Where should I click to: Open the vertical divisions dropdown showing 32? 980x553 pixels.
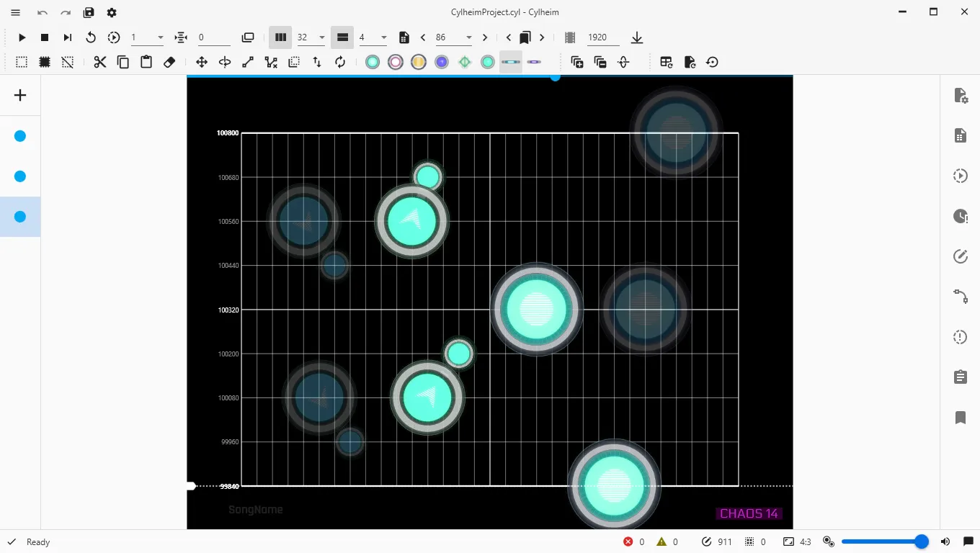pos(322,37)
